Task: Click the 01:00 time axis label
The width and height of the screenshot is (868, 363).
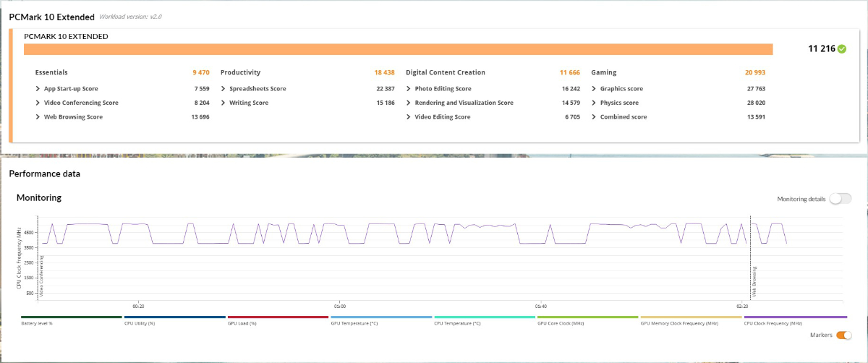Action: (339, 306)
